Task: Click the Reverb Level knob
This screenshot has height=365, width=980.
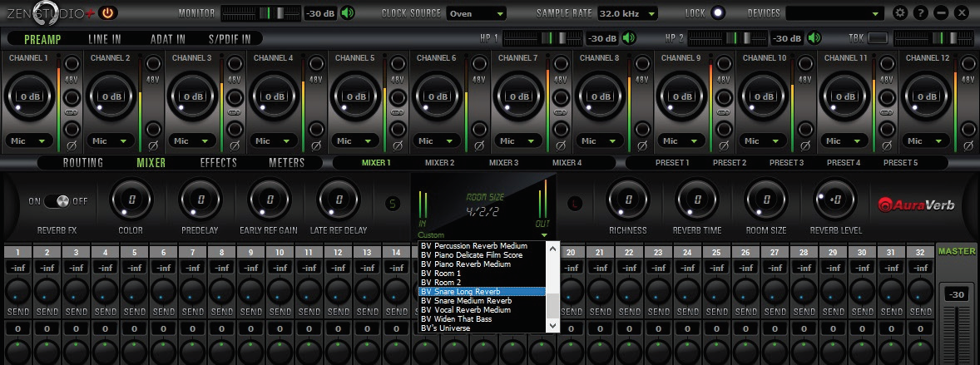Action: (835, 200)
